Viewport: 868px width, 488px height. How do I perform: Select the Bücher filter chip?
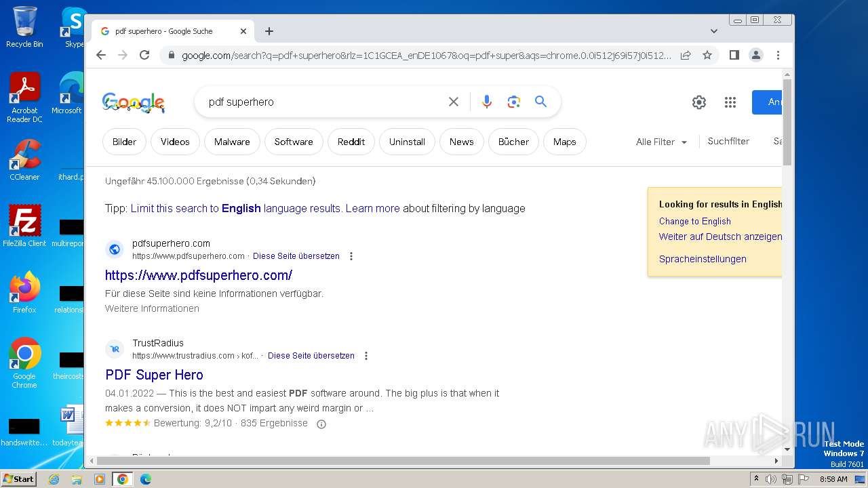coord(513,142)
